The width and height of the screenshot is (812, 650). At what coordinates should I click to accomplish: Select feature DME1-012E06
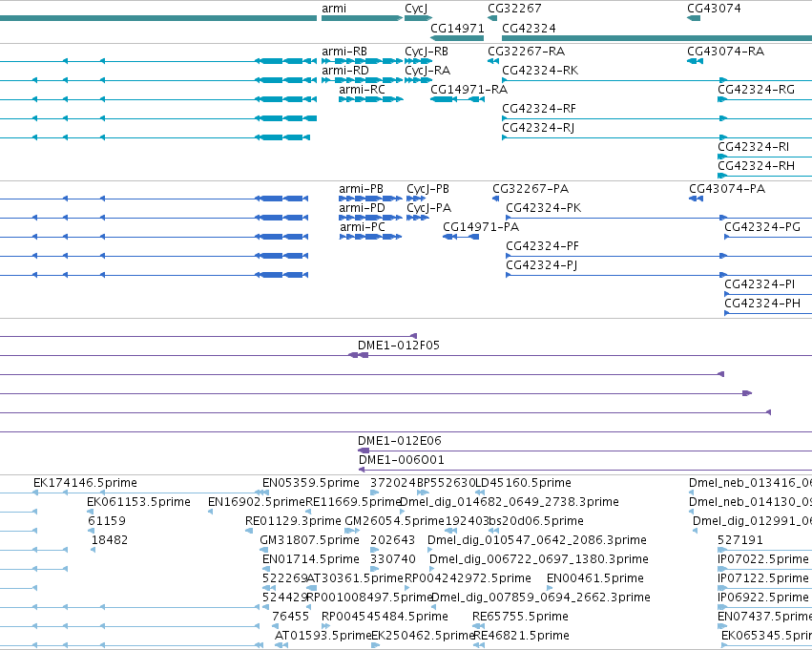(x=399, y=441)
